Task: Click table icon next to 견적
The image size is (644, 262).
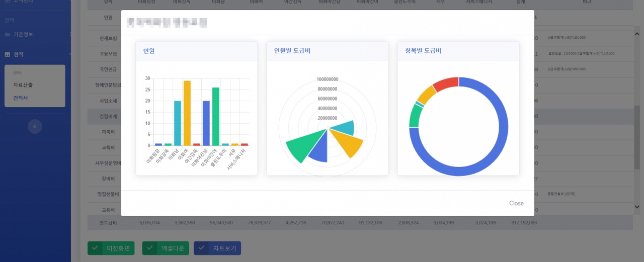Action: coord(8,54)
